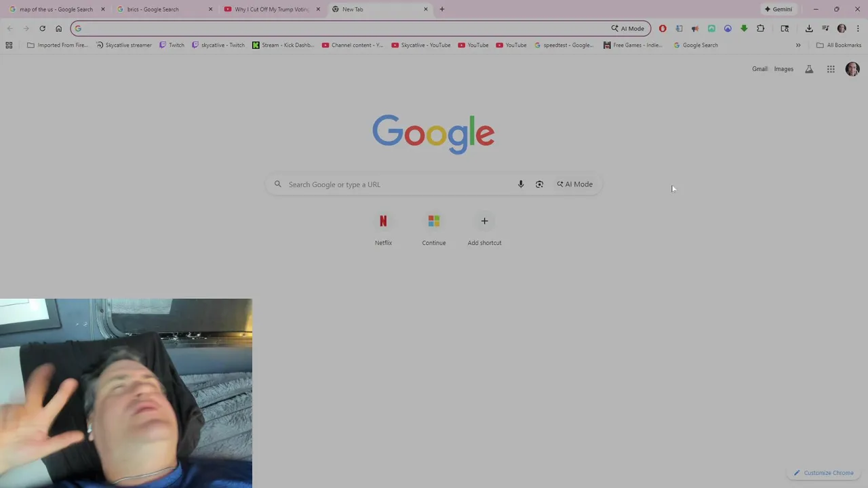Close the brics Google Search tab
This screenshot has height=488, width=868.
click(210, 9)
